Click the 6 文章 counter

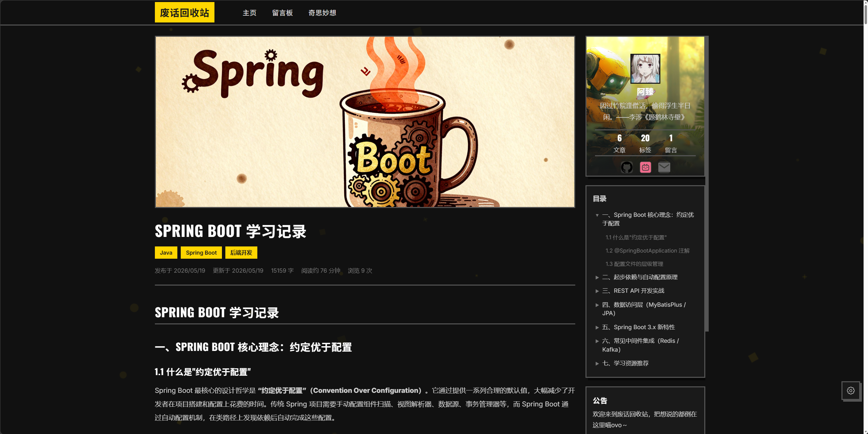[620, 143]
